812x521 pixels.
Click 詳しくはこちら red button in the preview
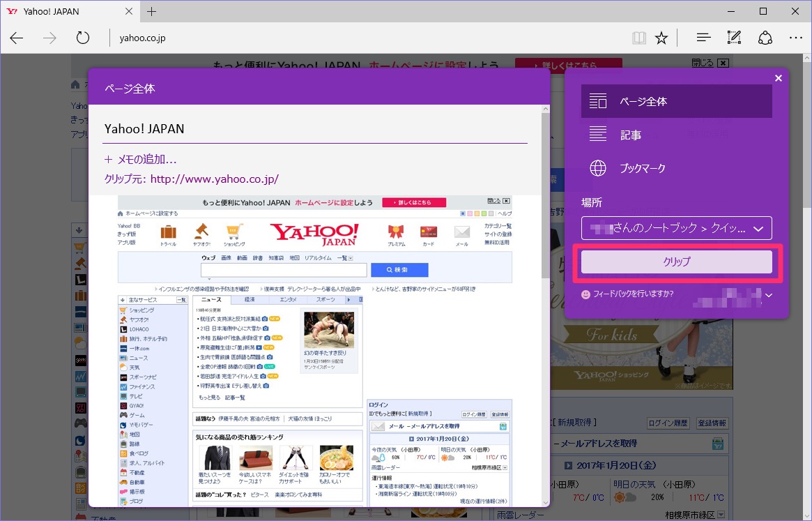coord(414,202)
